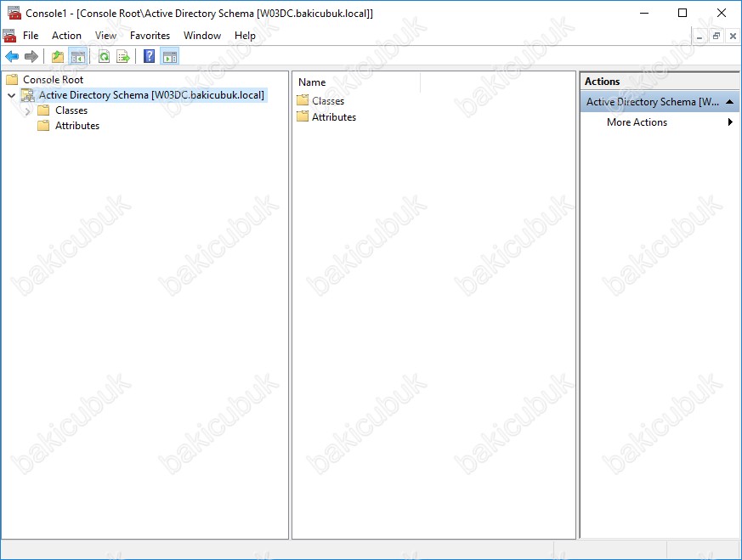Restore down the inner console child window
Screen dimensions: 742x560
[717, 36]
